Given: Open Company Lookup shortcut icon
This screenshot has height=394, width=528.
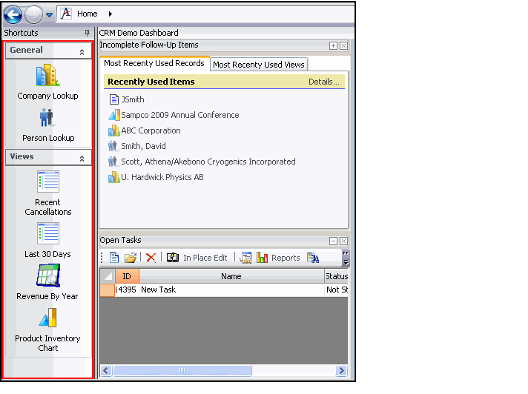Looking at the screenshot, I should 48,75.
